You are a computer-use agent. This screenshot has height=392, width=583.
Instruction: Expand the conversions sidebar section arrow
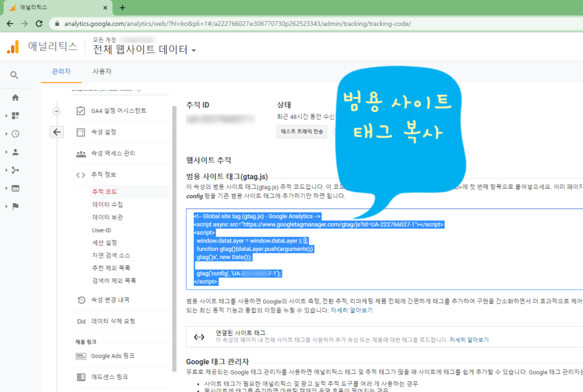(x=6, y=206)
